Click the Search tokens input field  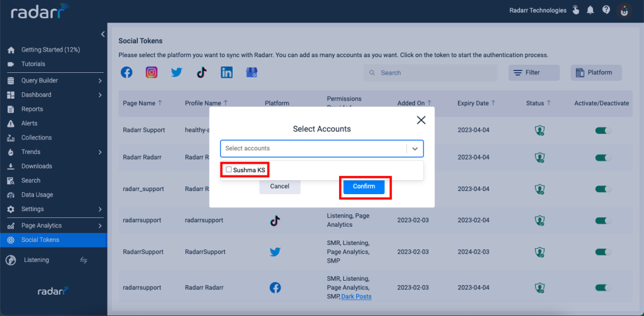(430, 73)
